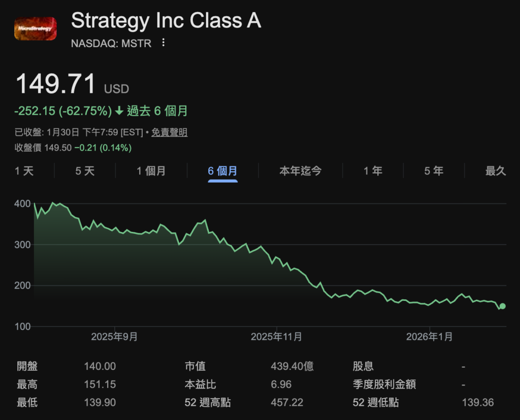
Task: Click the green down arrow icon
Action: (x=119, y=111)
